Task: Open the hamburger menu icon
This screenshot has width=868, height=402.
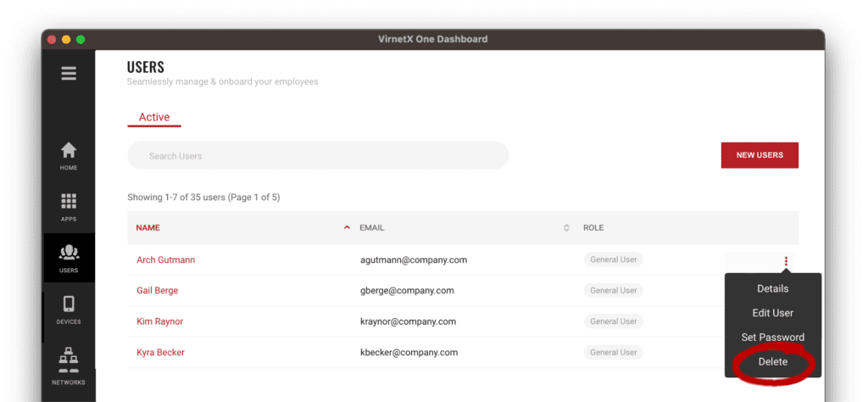Action: pyautogui.click(x=69, y=73)
